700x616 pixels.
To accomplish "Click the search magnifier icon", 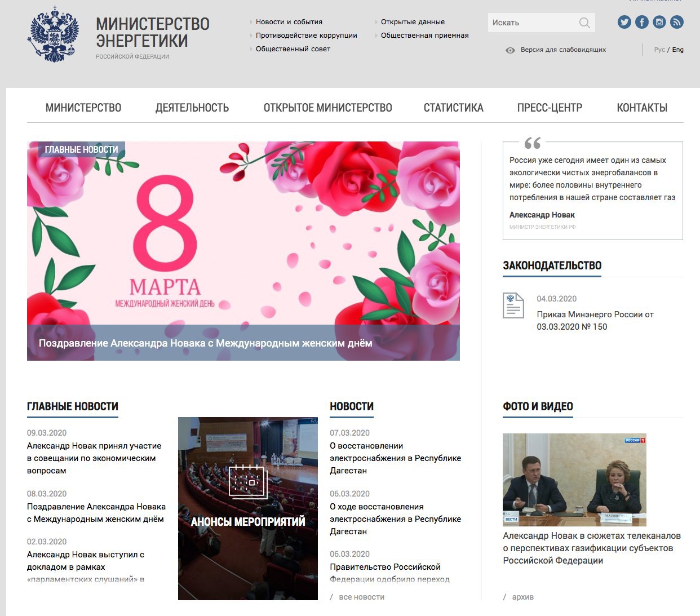I will pyautogui.click(x=584, y=23).
